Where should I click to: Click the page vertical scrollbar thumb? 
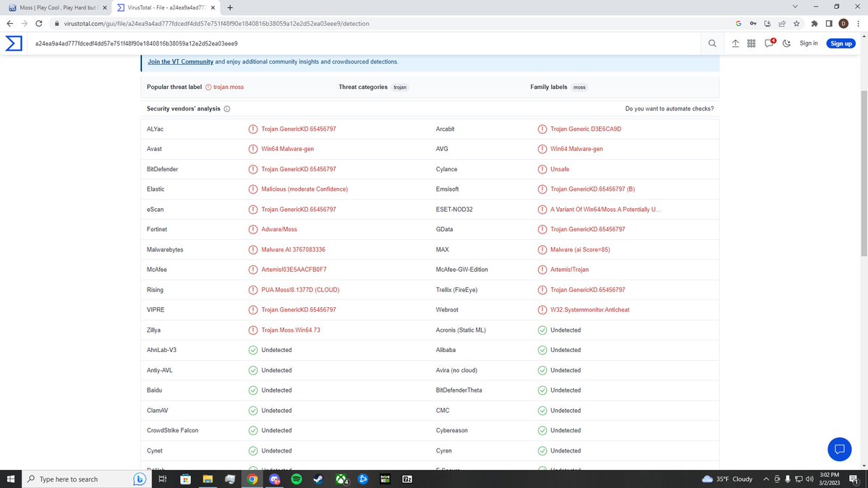[864, 172]
